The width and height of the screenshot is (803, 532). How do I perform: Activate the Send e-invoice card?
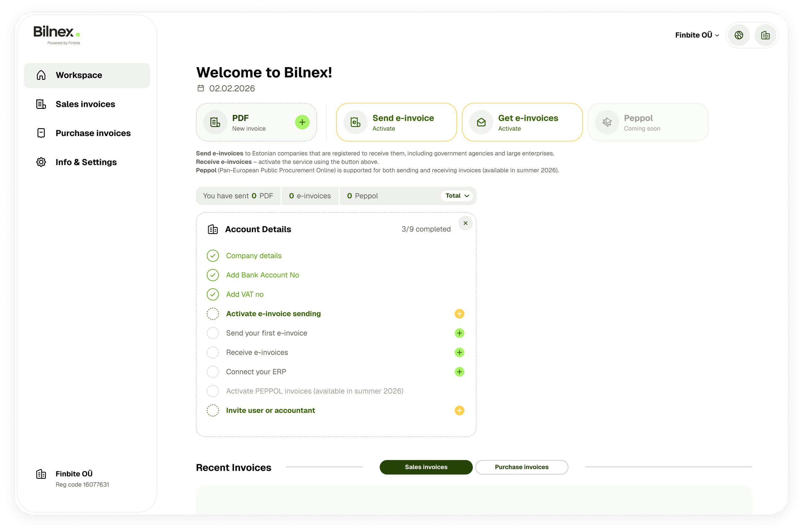[396, 122]
